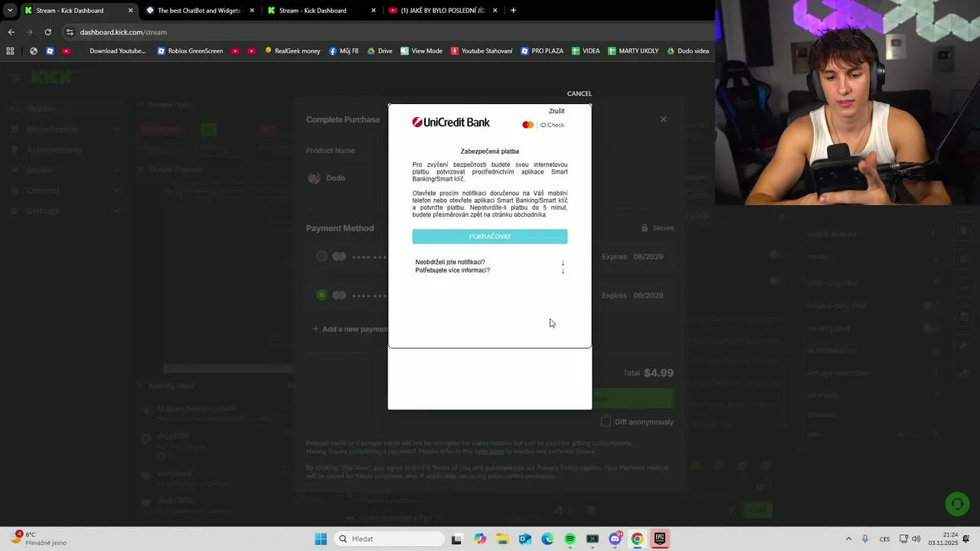
Task: Reload the current page
Action: click(47, 32)
